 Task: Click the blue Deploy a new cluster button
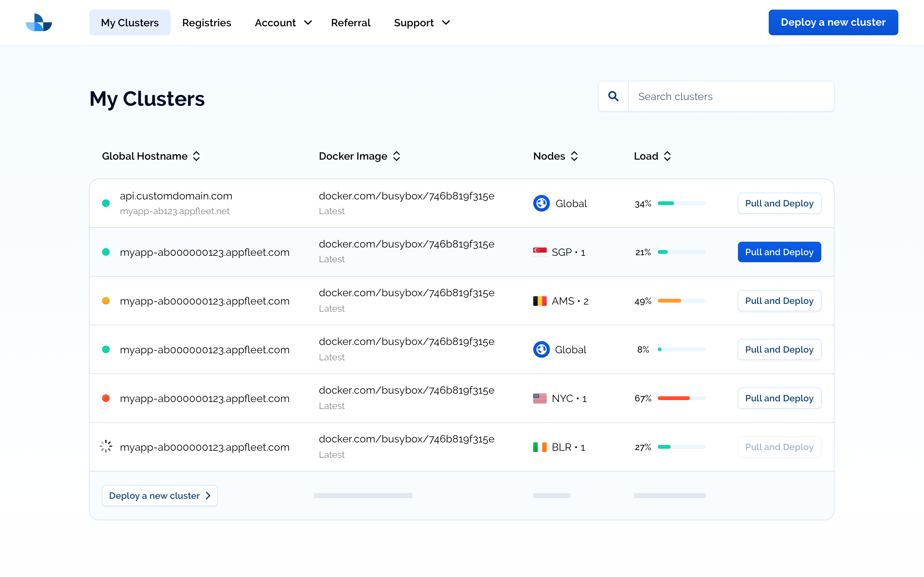click(x=833, y=22)
